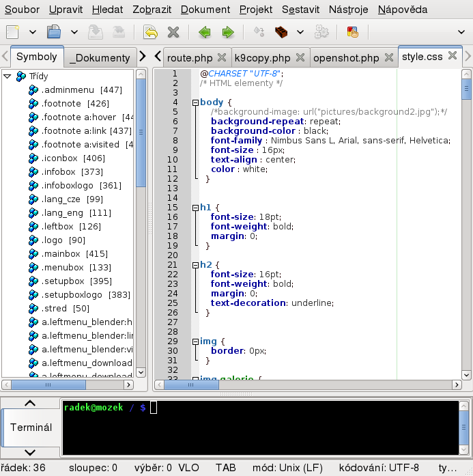Reload the current file using the revert icon

(x=150, y=32)
